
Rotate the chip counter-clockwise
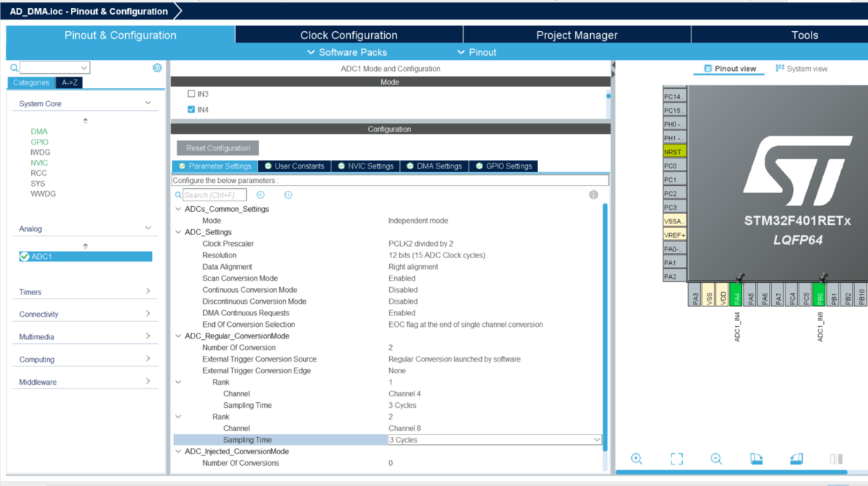[x=796, y=459]
